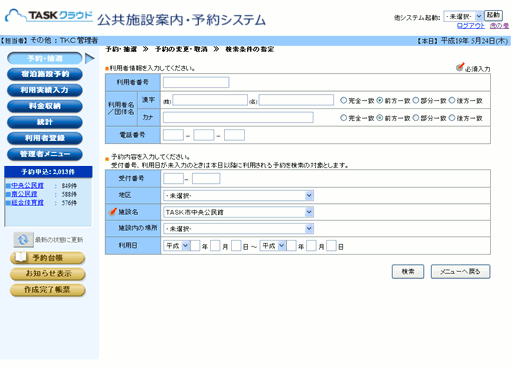Click the first 受付番号 field
The height and width of the screenshot is (366, 512).
[173, 178]
